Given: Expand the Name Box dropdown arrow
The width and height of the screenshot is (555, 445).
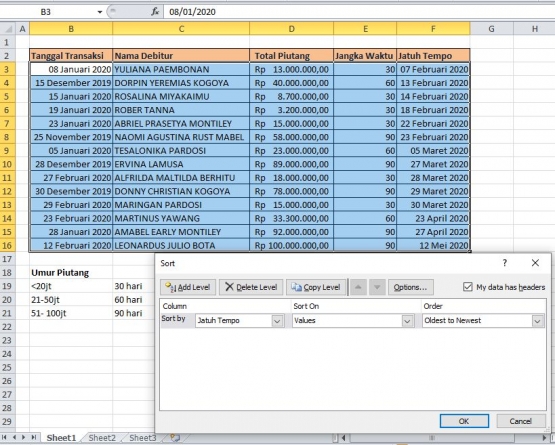Looking at the screenshot, I should point(100,12).
